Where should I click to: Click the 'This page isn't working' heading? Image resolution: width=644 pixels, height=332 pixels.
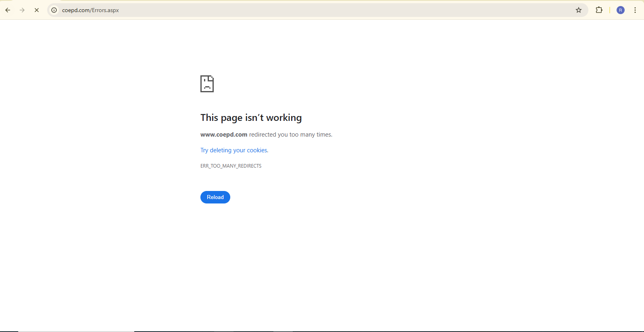coord(251,118)
